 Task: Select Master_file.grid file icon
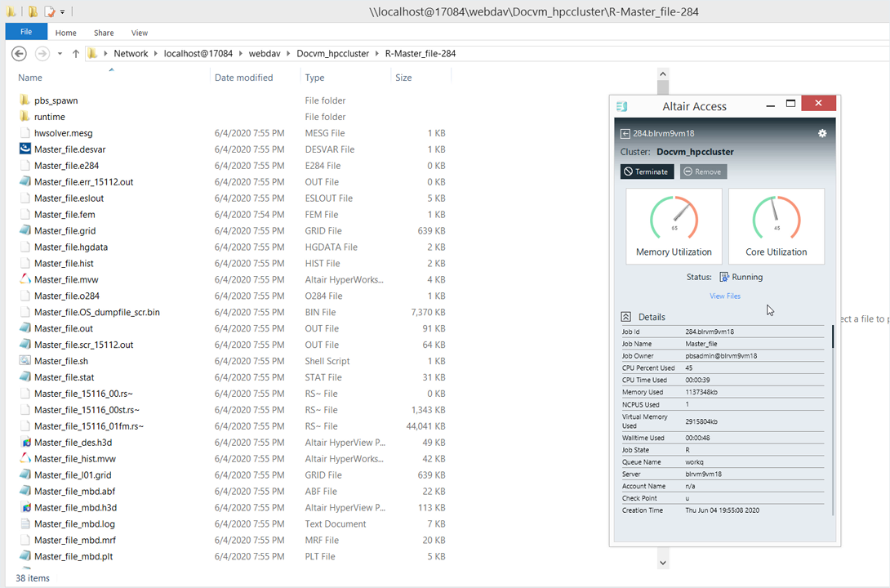click(25, 230)
